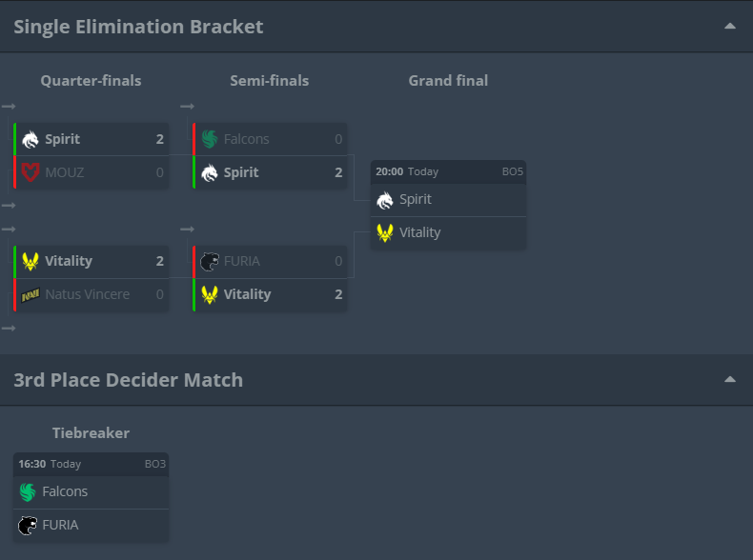Click Falcons logo in Tiebreaker match

[28, 491]
